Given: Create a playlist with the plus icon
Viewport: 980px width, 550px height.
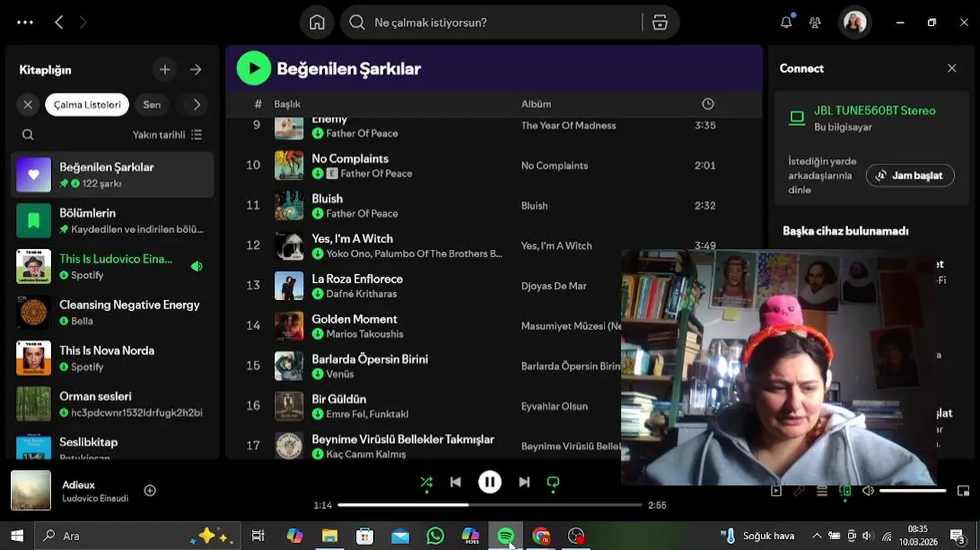Looking at the screenshot, I should click(x=165, y=70).
